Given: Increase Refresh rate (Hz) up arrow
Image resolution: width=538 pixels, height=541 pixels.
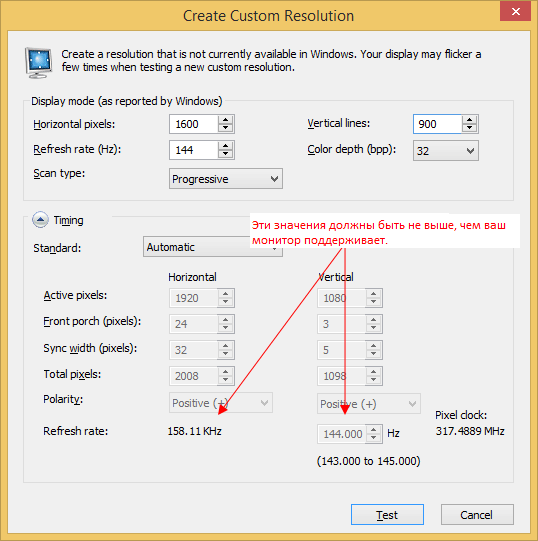Looking at the screenshot, I should click(x=226, y=146).
